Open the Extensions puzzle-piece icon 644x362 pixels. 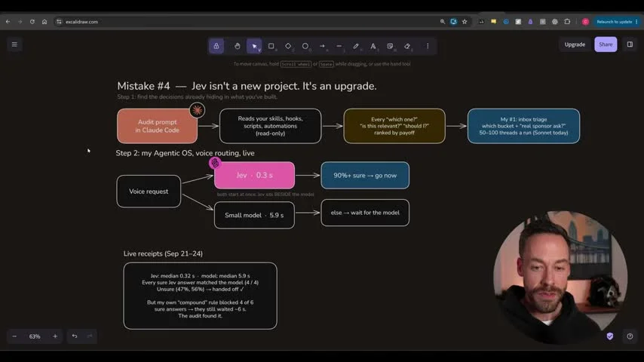click(x=567, y=22)
